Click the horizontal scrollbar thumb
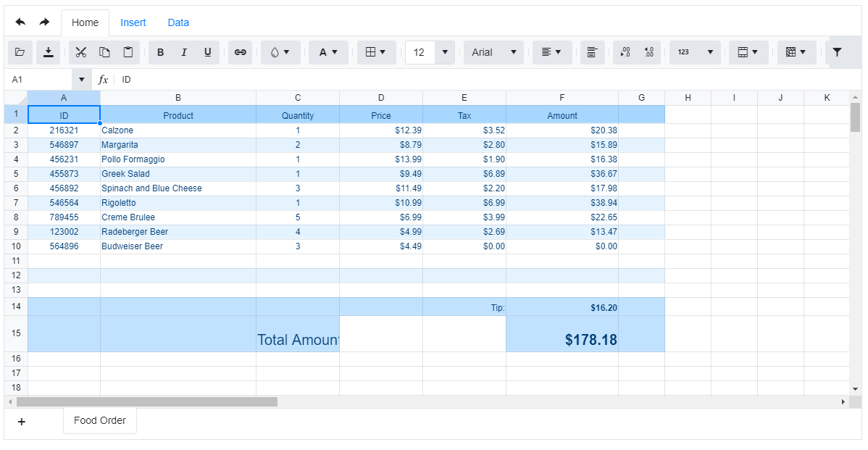 [146, 402]
